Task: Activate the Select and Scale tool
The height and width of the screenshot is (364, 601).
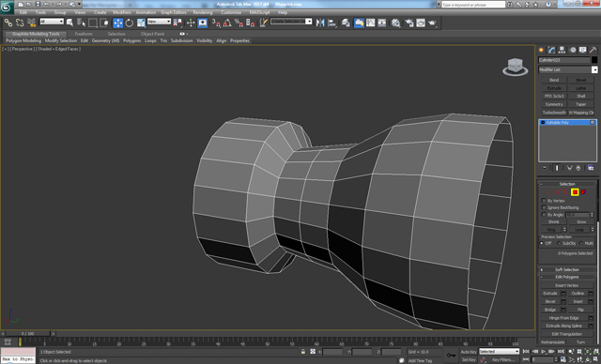Action: coord(141,23)
